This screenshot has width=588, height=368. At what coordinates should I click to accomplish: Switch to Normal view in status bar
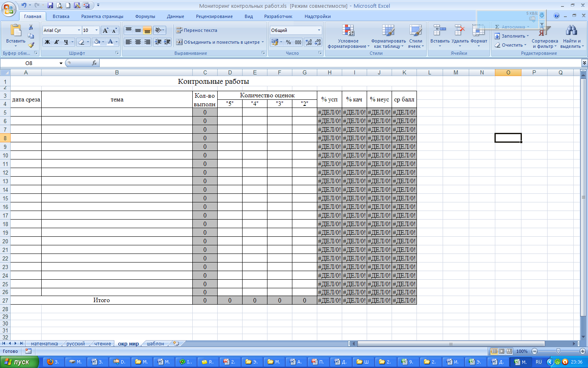(494, 351)
